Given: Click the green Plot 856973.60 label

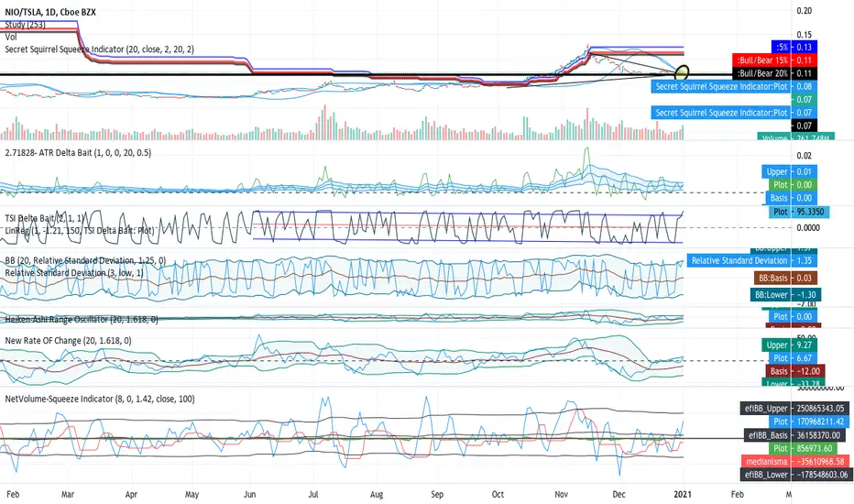Looking at the screenshot, I should coord(803,448).
